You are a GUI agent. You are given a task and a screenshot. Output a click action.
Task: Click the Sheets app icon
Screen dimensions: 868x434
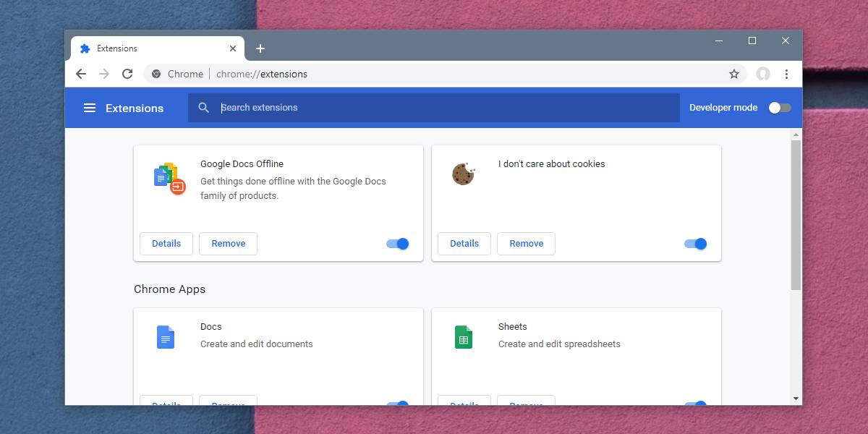point(464,336)
